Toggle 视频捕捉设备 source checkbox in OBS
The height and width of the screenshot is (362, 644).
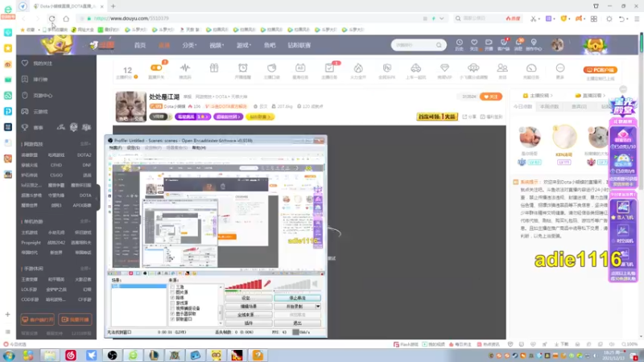click(x=172, y=308)
